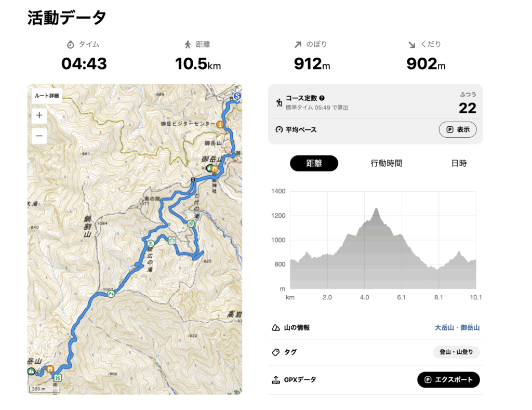Screen dimensions: 532x410
Task: Select the 日時 chart tab
Action: tap(459, 163)
